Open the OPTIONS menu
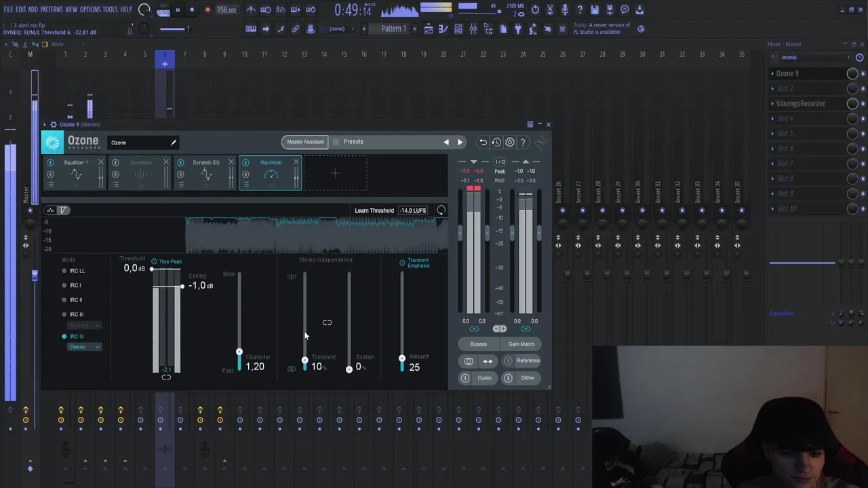Screen dimensions: 868x488 click(90, 9)
